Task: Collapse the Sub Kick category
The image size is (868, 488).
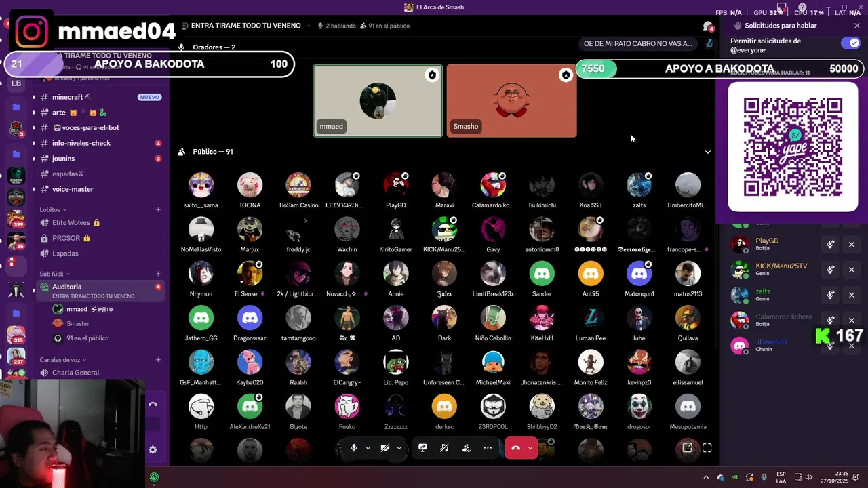Action: click(x=54, y=274)
